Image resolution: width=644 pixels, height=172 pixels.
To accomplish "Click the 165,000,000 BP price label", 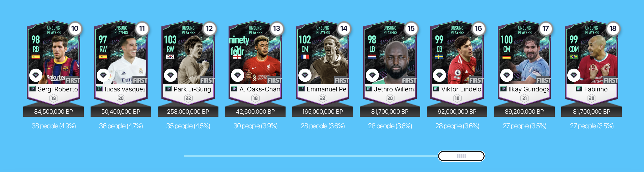I will [323, 112].
